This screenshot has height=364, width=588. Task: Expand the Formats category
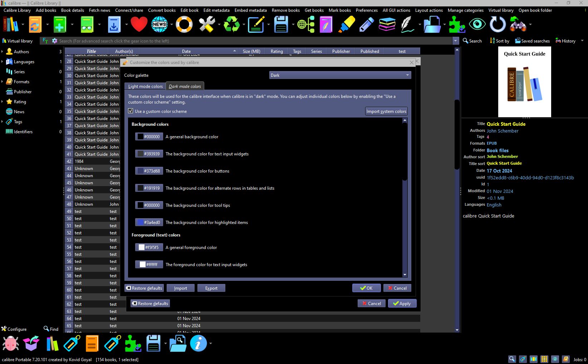[x=2, y=81]
